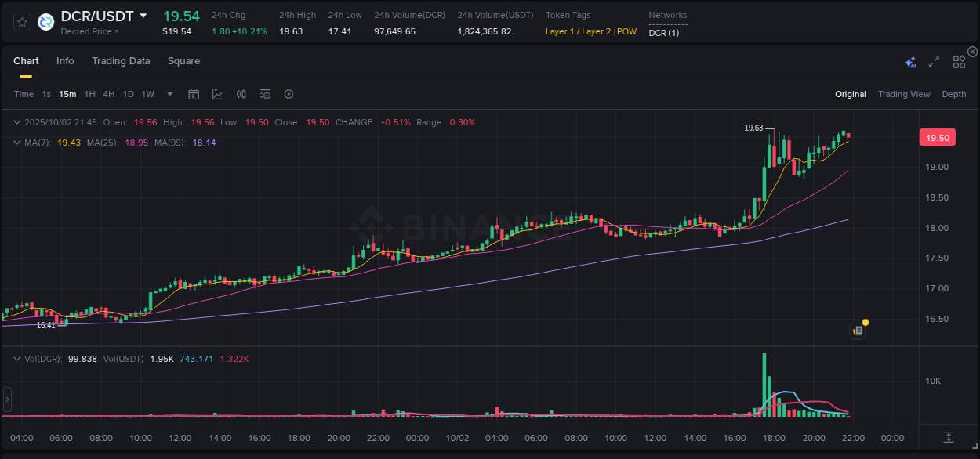Image resolution: width=980 pixels, height=459 pixels.
Task: Click the DCR coin logo
Action: pos(45,21)
